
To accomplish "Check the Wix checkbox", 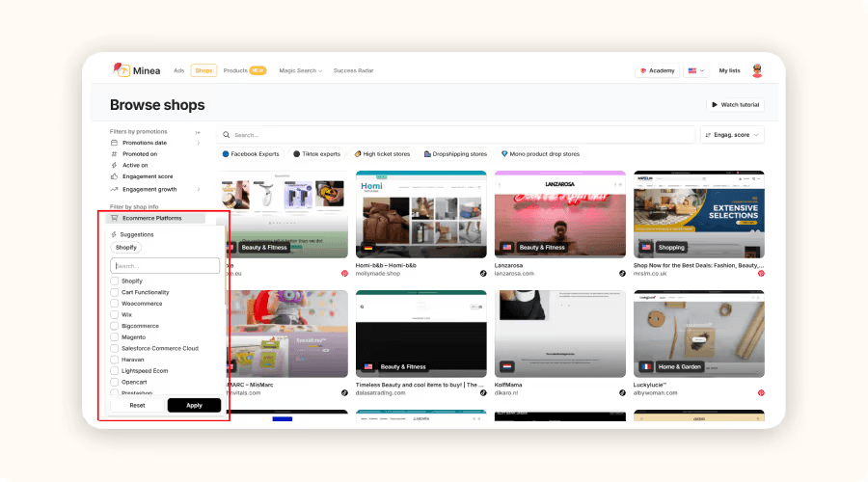I will (115, 314).
